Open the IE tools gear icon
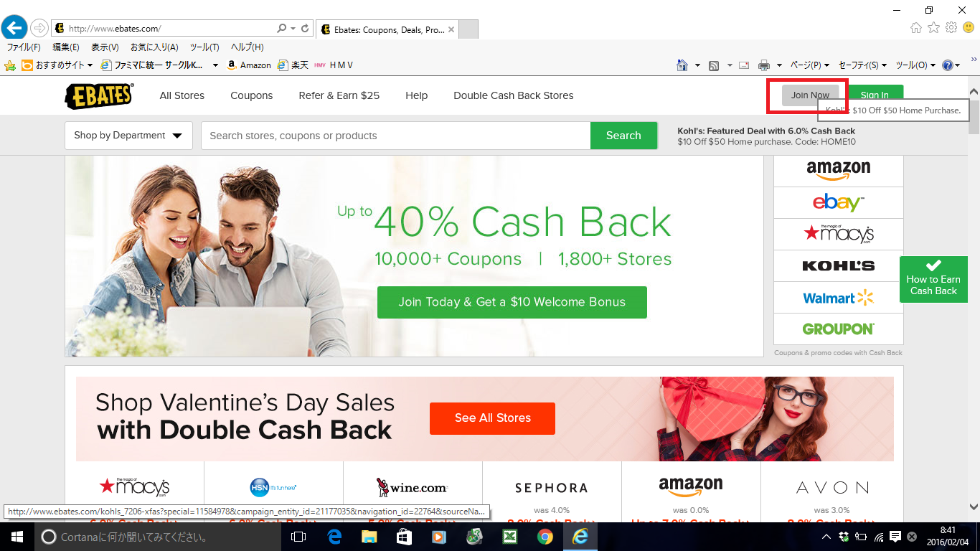The height and width of the screenshot is (551, 980). tap(951, 28)
